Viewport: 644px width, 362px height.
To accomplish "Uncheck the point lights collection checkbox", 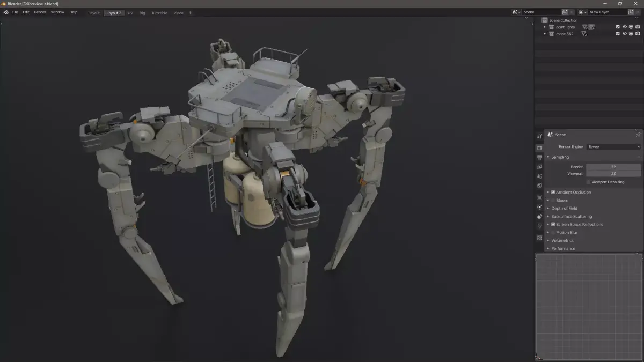I will tap(618, 27).
